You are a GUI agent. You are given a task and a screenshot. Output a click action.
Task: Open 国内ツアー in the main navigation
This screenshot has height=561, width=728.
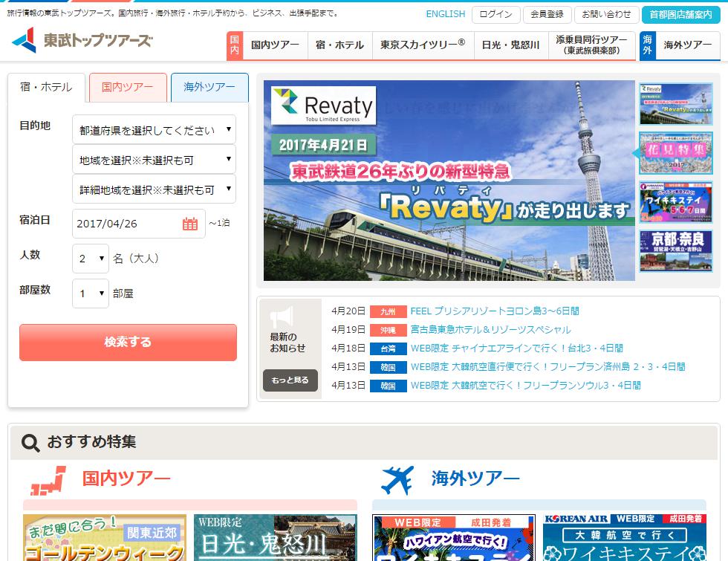276,45
